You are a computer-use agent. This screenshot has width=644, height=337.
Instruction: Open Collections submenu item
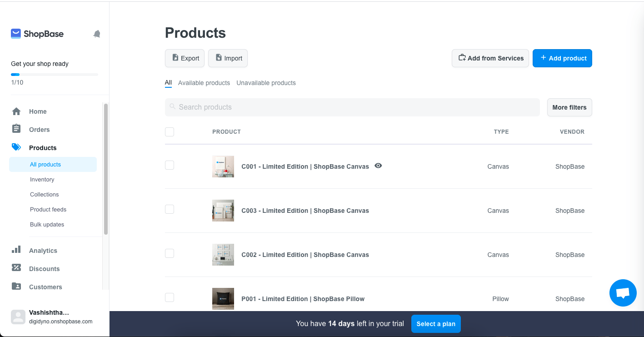tap(45, 194)
